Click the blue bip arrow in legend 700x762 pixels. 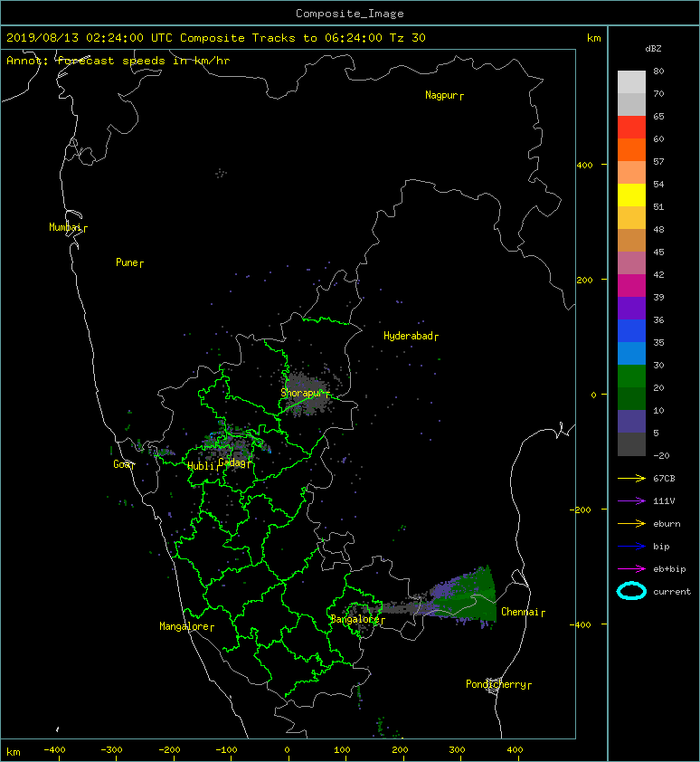pos(631,547)
